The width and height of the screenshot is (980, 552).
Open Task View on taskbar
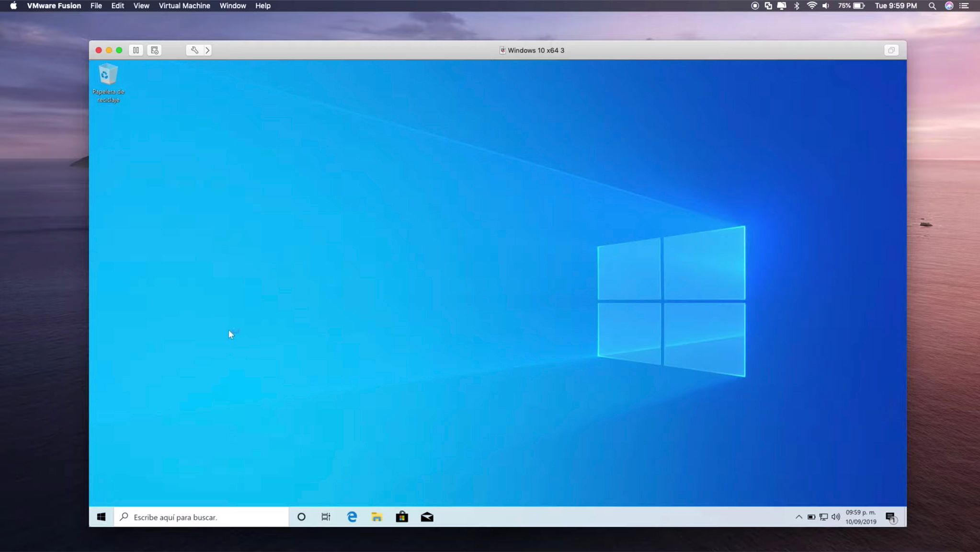(x=326, y=517)
